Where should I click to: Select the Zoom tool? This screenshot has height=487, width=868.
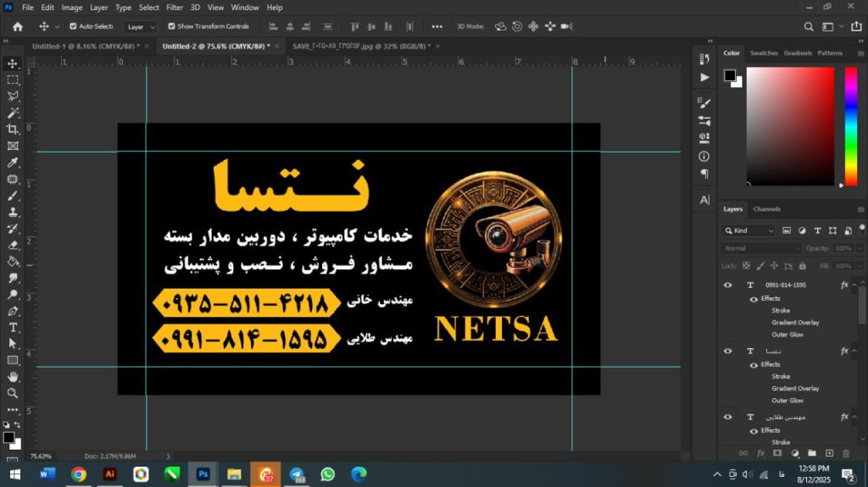tap(12, 394)
